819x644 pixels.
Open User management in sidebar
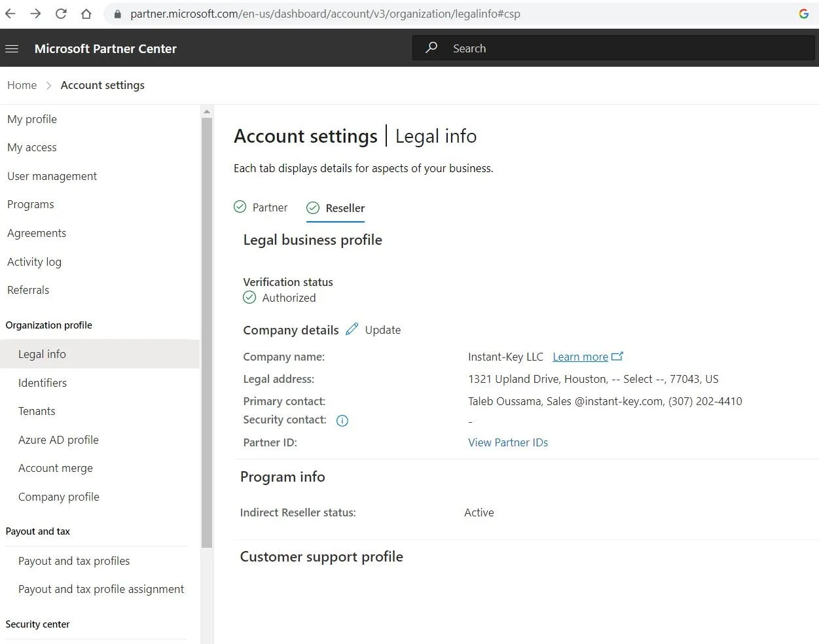52,176
